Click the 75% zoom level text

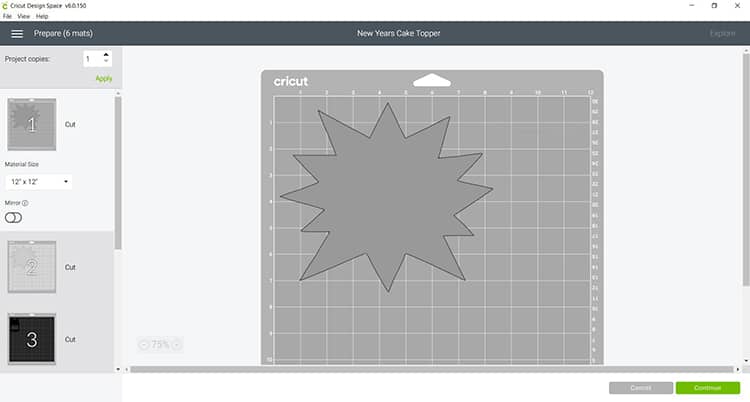click(x=160, y=344)
